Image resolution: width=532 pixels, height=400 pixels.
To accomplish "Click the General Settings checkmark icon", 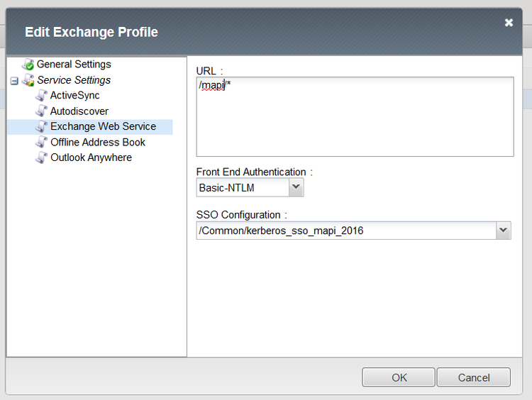I will (x=28, y=65).
